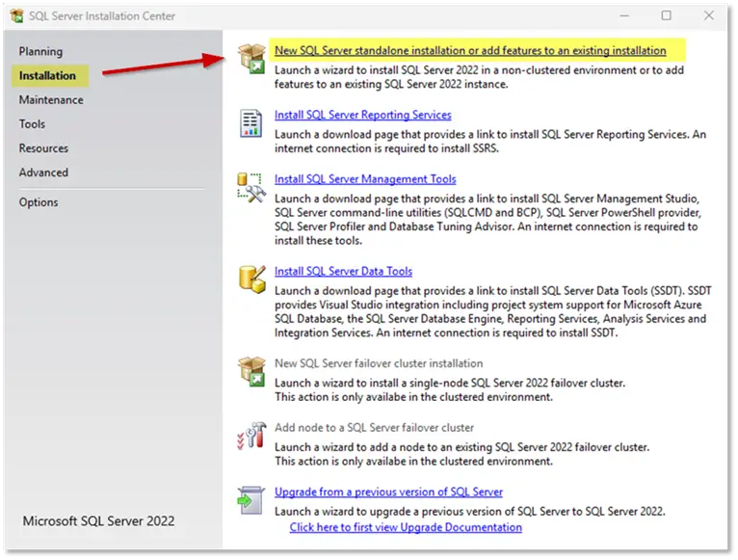Click the Microsoft SQL Server 2022 label

pyautogui.click(x=99, y=521)
